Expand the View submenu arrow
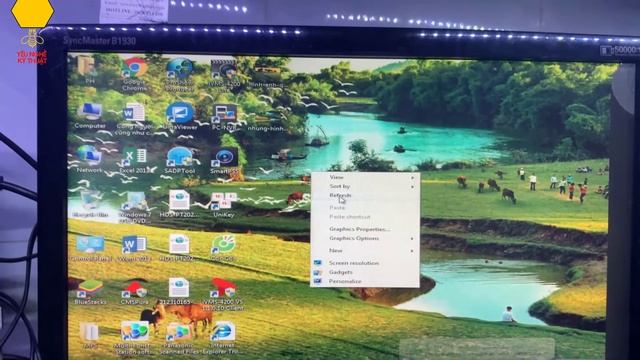The height and width of the screenshot is (360, 640). [412, 178]
